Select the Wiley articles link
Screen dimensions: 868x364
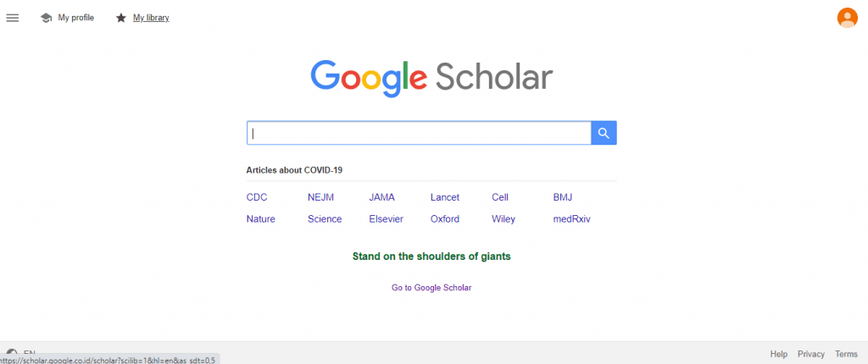(x=503, y=219)
